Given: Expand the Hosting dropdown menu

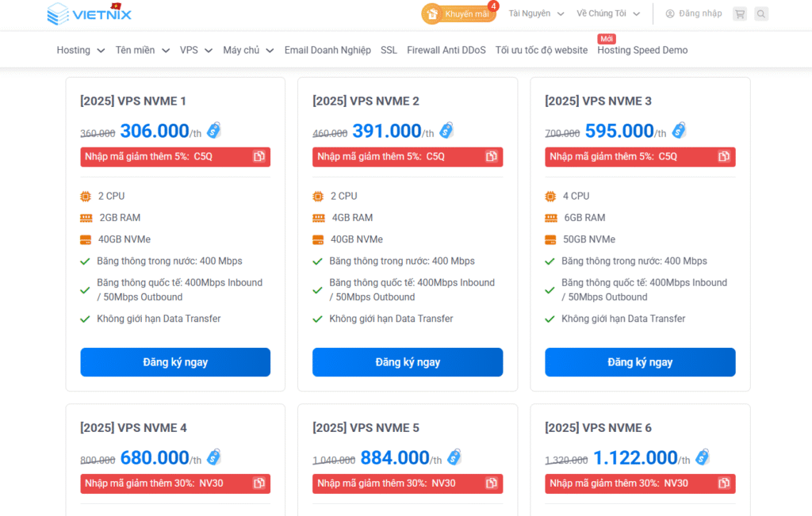Looking at the screenshot, I should 80,50.
